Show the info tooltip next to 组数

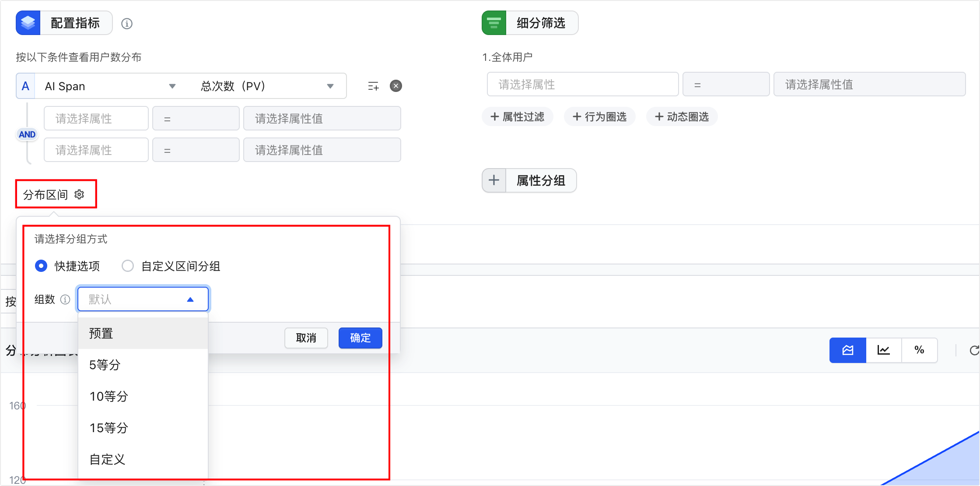point(65,299)
